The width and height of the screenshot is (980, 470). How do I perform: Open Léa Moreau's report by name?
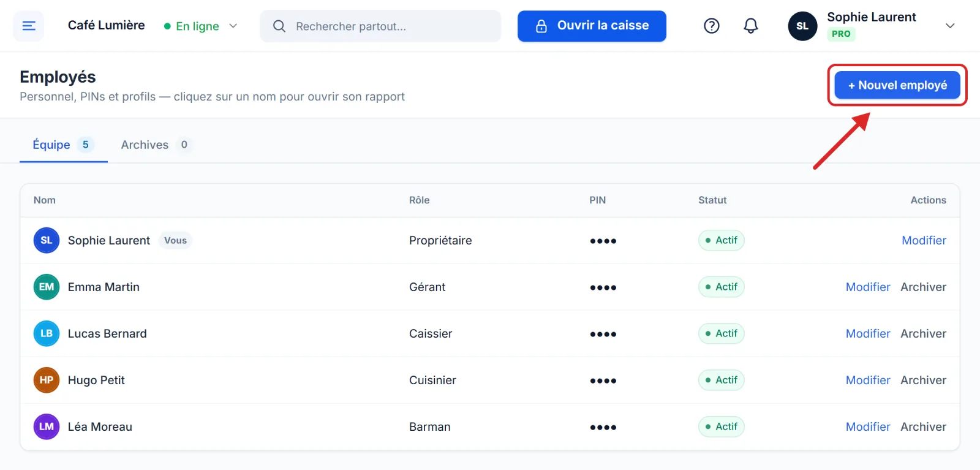tap(100, 426)
